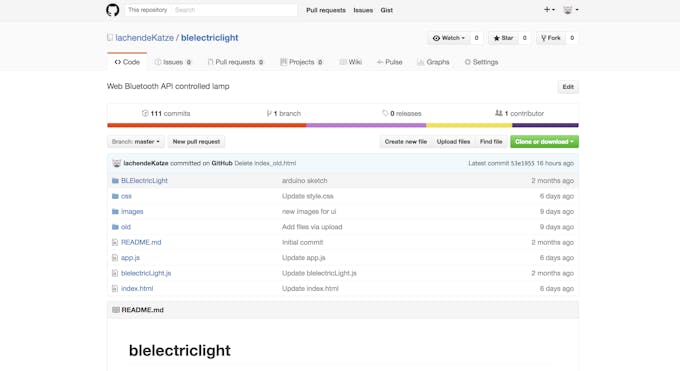This screenshot has height=371, width=680.
Task: Open the plus create-new menu
Action: coord(549,10)
